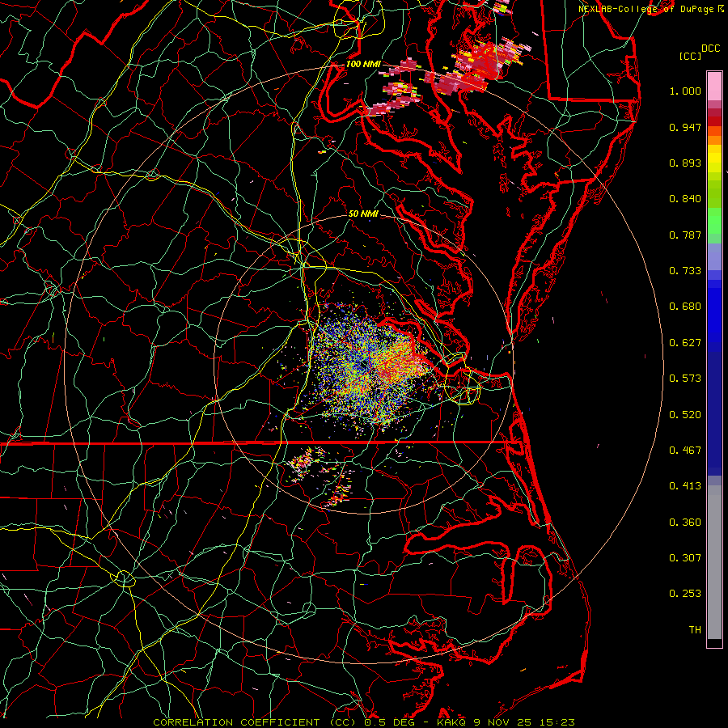
Task: Click the [CC] units label
Action: (x=690, y=57)
